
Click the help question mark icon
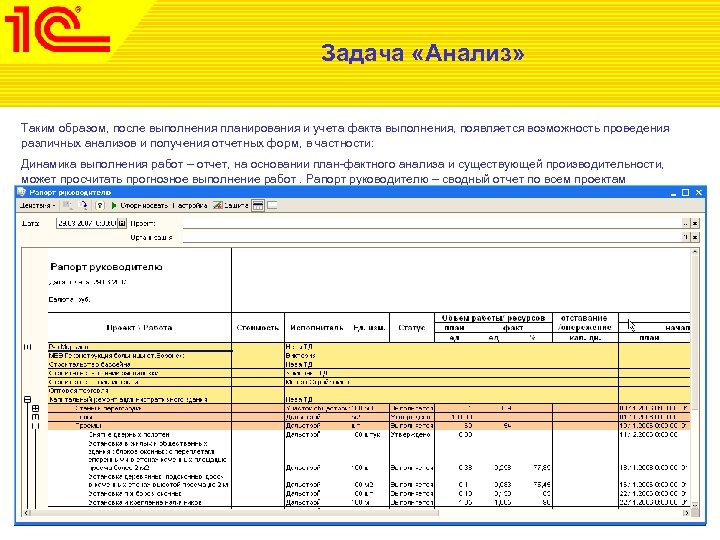(100, 206)
